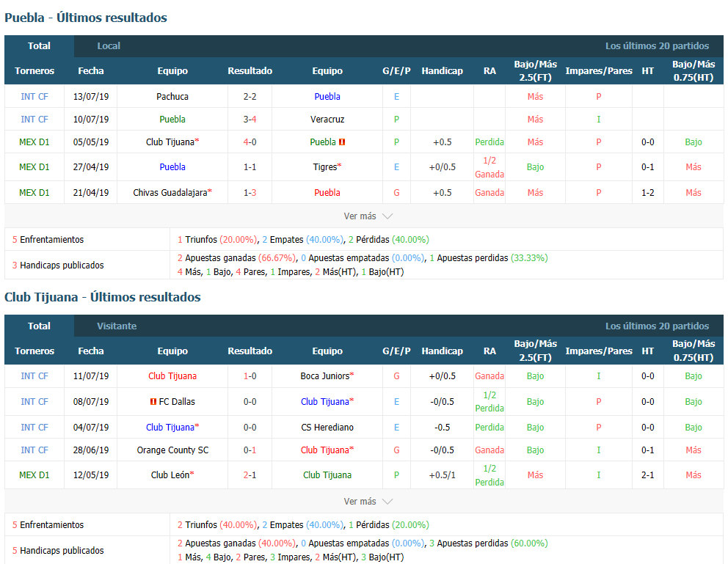Click the 3-4 result for Puebla vs Veracruz

pyautogui.click(x=250, y=120)
